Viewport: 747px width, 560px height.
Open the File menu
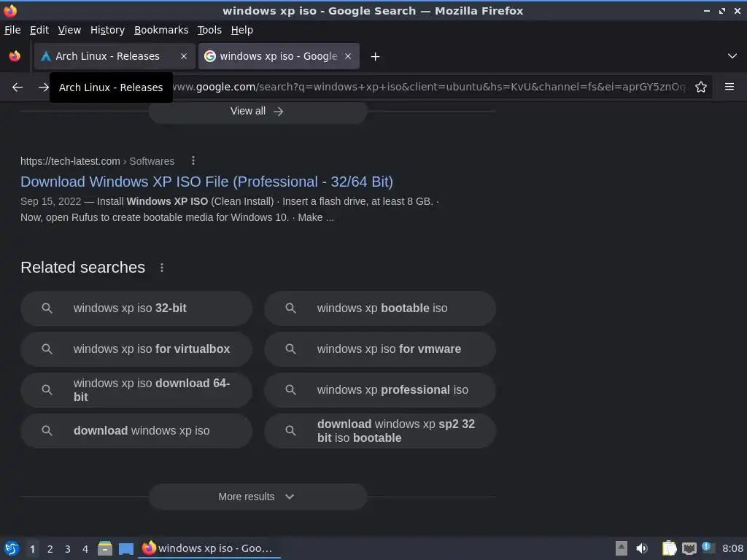click(12, 30)
